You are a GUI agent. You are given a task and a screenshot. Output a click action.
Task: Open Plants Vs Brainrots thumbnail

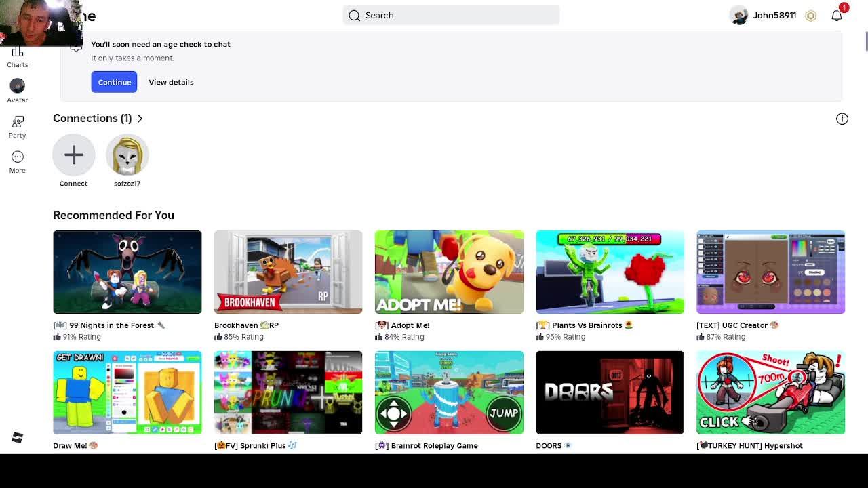(x=610, y=272)
